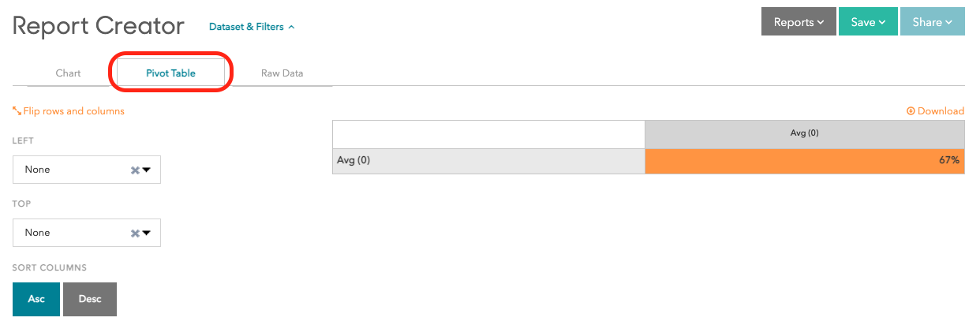Image resolution: width=980 pixels, height=325 pixels.
Task: Click the None value in the TOP field
Action: pos(38,233)
